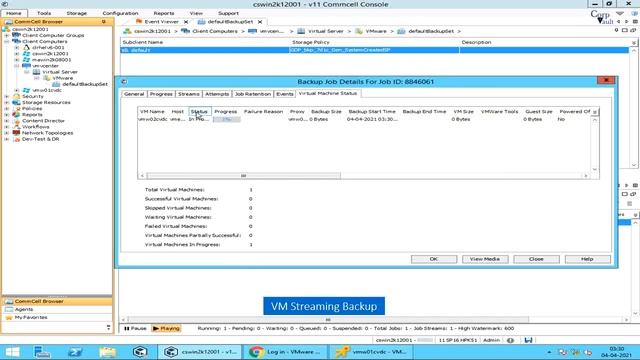Click Client Computers in breadcrumb

(215, 31)
